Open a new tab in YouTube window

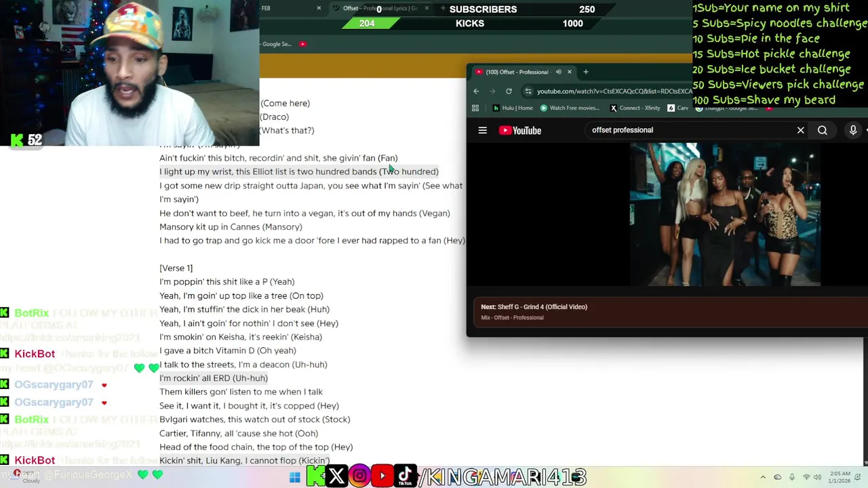coord(586,72)
